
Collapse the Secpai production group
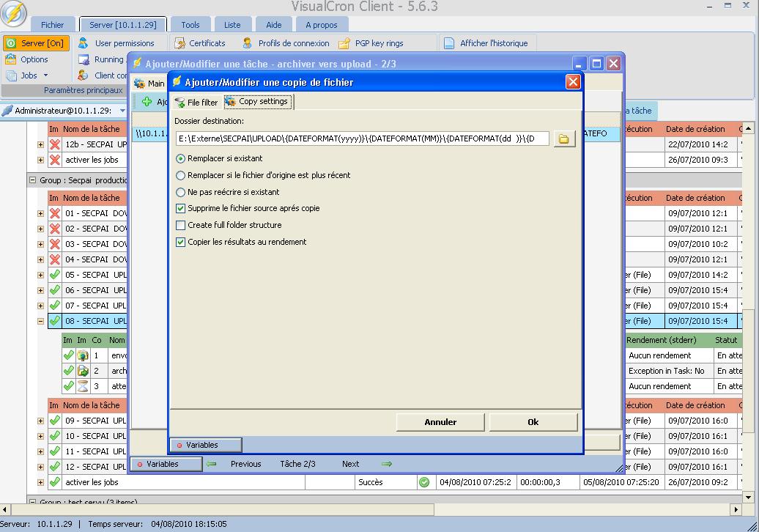[x=32, y=180]
